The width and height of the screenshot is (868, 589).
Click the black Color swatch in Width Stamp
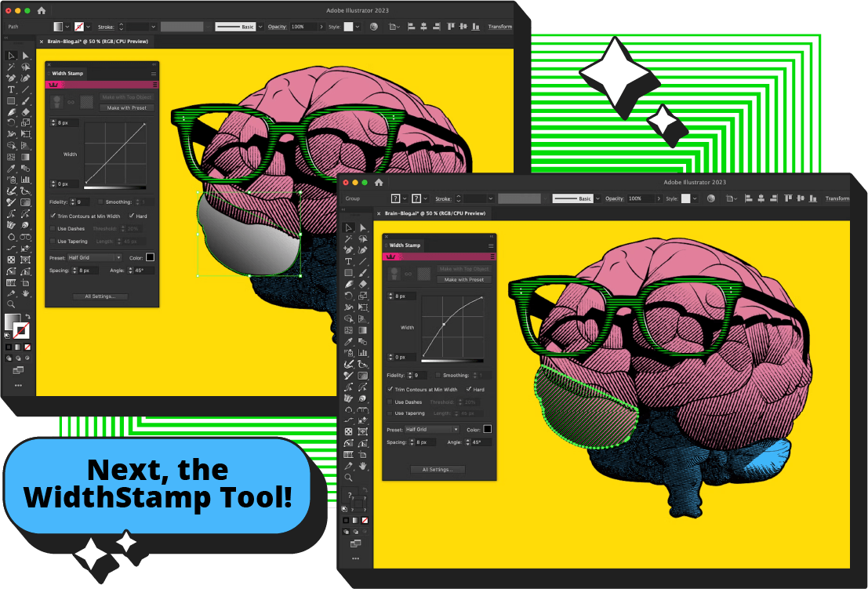(488, 429)
